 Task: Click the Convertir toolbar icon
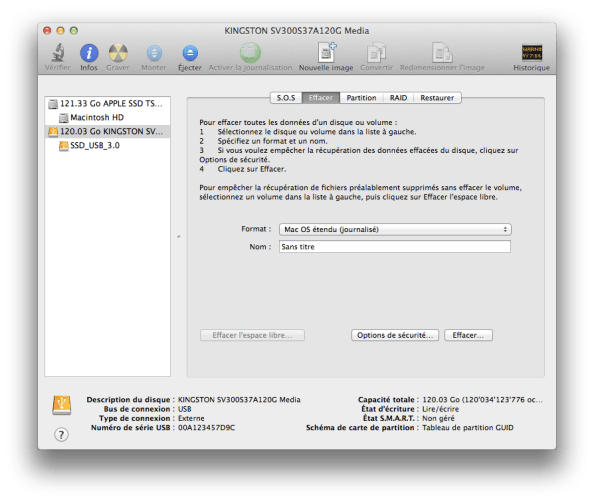(x=376, y=52)
